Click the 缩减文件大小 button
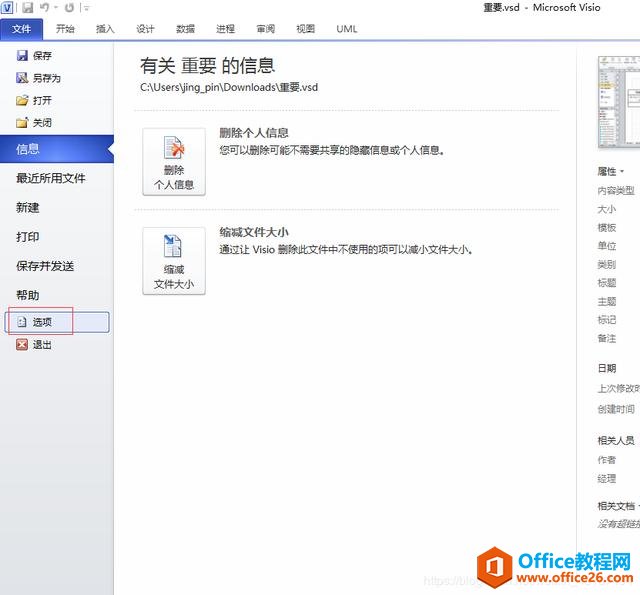Image resolution: width=640 pixels, height=595 pixels. click(174, 261)
